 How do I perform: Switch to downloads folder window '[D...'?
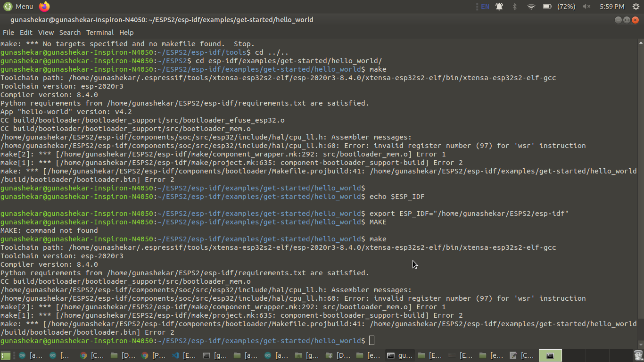coord(337,355)
